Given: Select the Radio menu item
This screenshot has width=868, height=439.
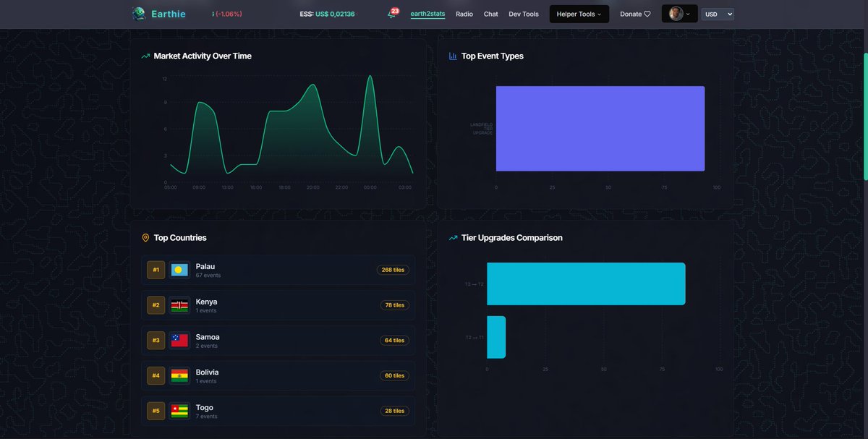Looking at the screenshot, I should click(x=464, y=14).
